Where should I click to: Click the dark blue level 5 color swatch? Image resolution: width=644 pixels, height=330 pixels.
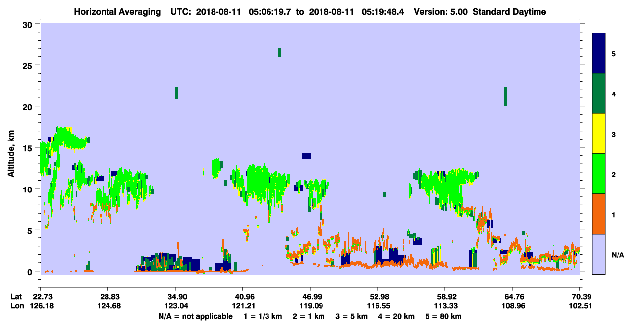(x=599, y=53)
